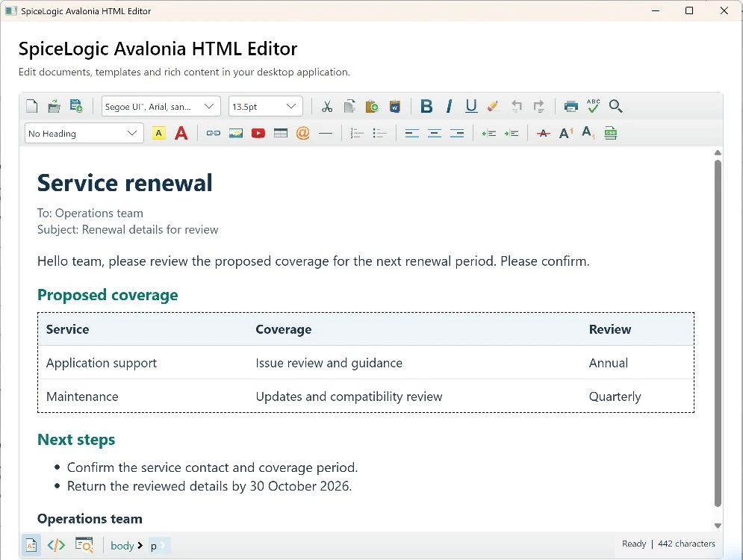
Task: Paste clipboard content
Action: tap(372, 106)
